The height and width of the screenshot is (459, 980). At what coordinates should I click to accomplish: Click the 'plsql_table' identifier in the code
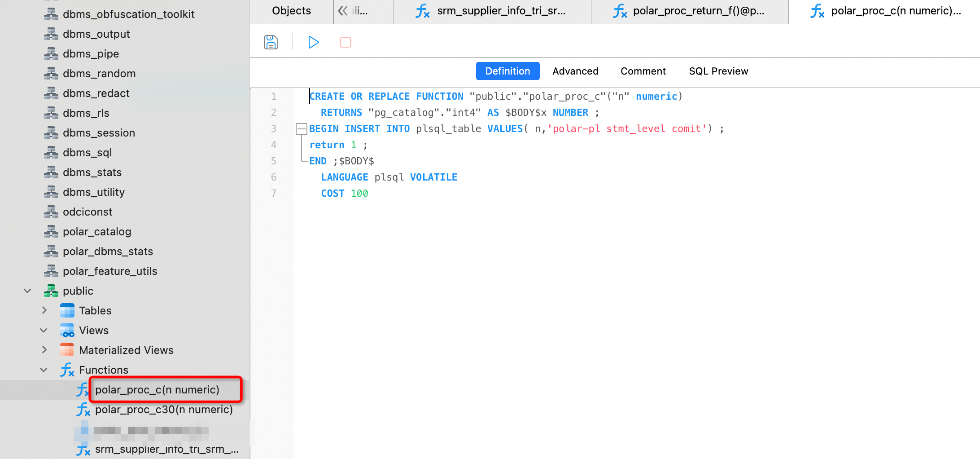(448, 129)
